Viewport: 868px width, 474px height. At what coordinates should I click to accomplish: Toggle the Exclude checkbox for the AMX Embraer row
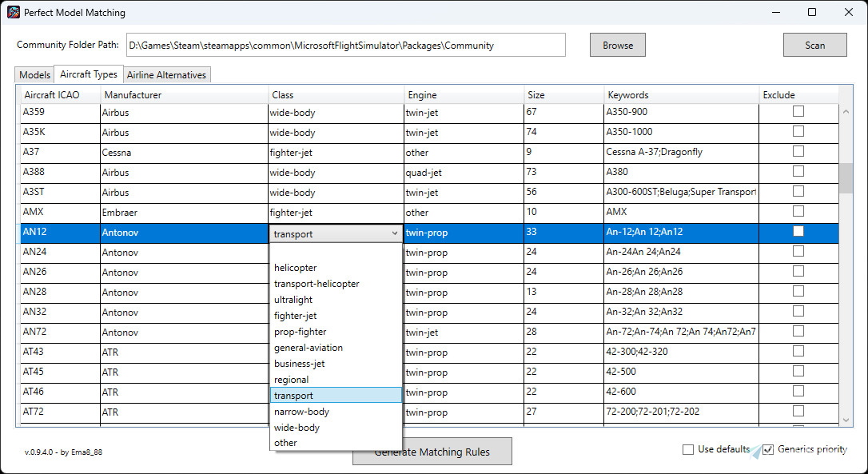pos(798,211)
